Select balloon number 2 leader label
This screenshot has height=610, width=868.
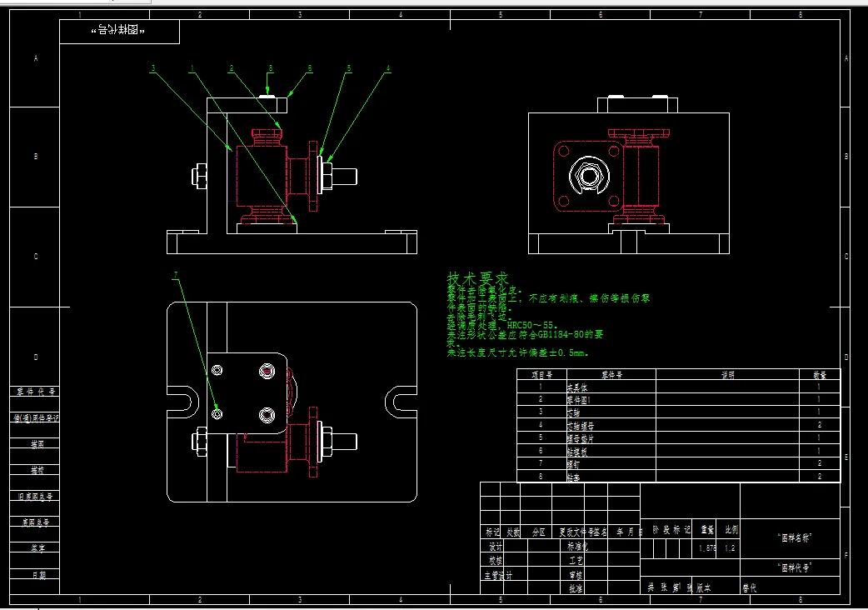pos(232,68)
